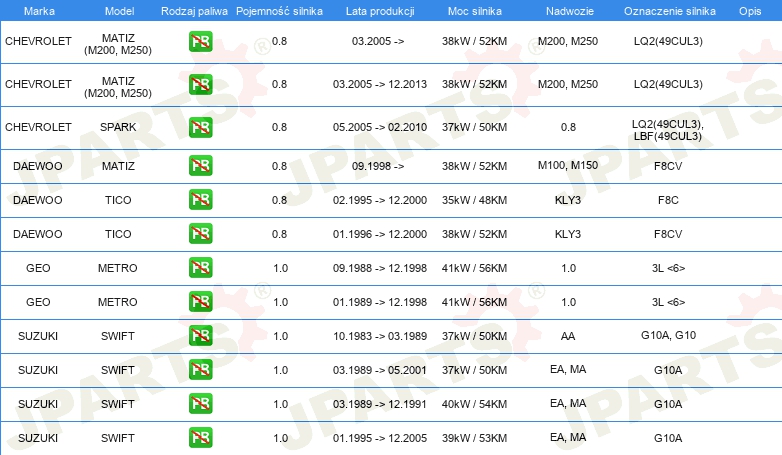Click fuel icon in Matiz 03.2005 -> 12.2013 row
This screenshot has width=782, height=455.
(200, 84)
